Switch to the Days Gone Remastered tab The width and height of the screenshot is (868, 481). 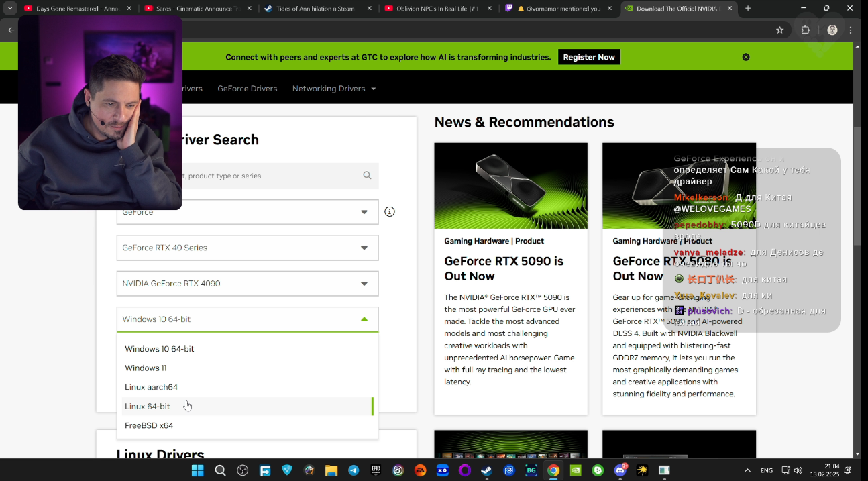tap(78, 9)
